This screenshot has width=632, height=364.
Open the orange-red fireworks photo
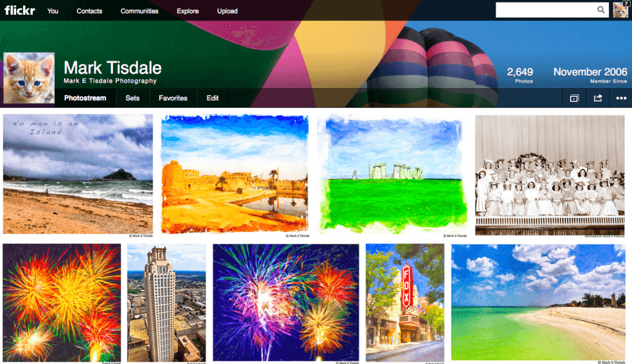(x=62, y=302)
